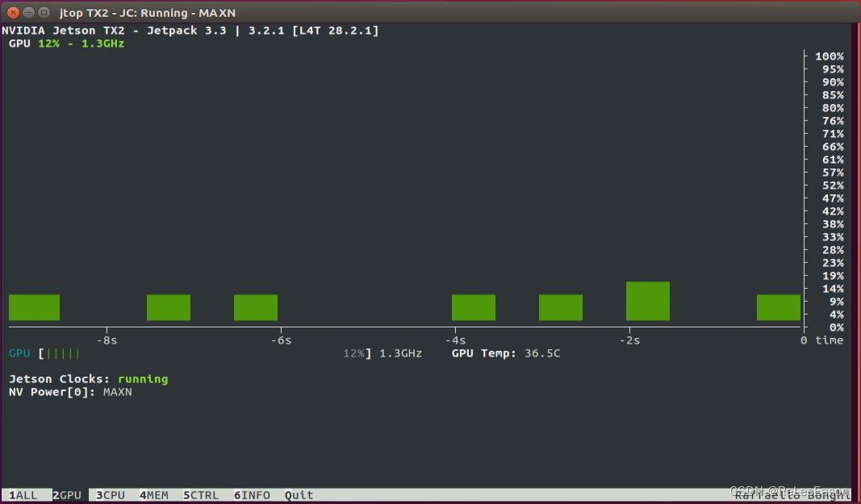
Task: Click the green bar nearest 0 time
Action: pos(779,307)
